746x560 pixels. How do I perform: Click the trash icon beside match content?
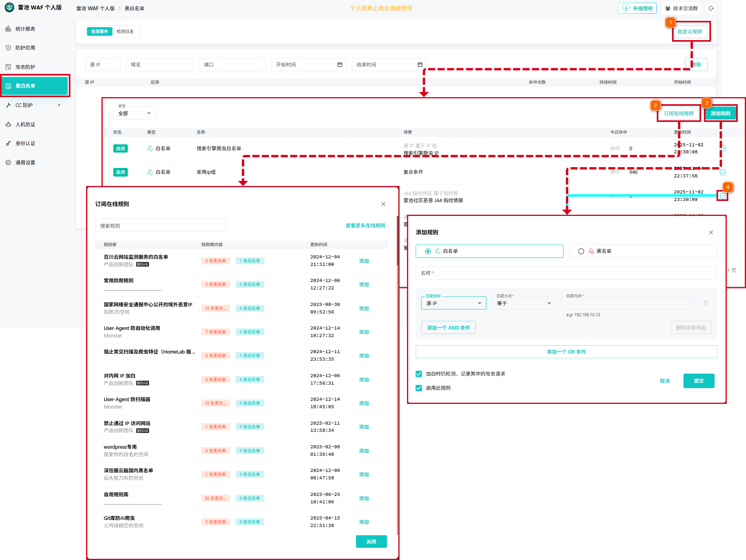tap(706, 303)
